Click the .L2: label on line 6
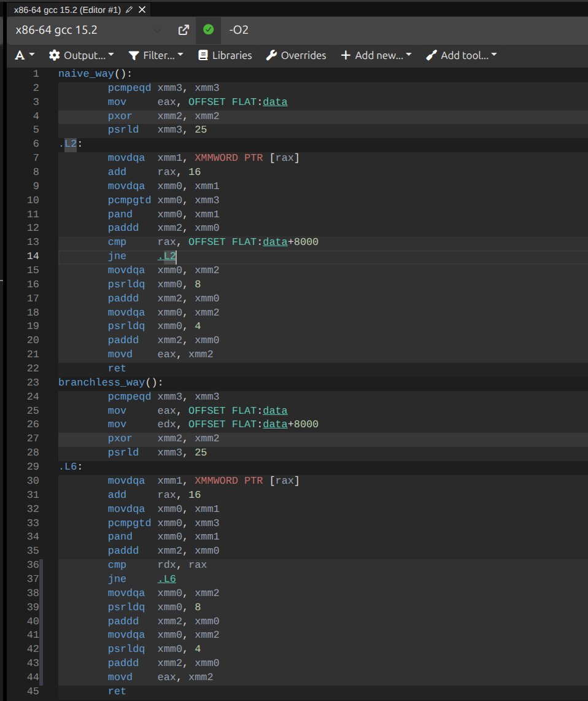 pyautogui.click(x=70, y=144)
